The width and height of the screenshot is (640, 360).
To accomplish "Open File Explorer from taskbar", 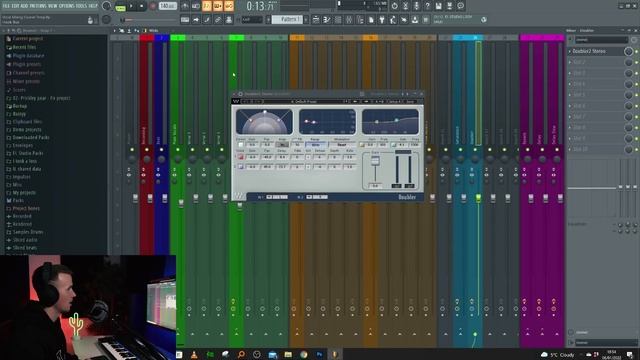I will (288, 354).
